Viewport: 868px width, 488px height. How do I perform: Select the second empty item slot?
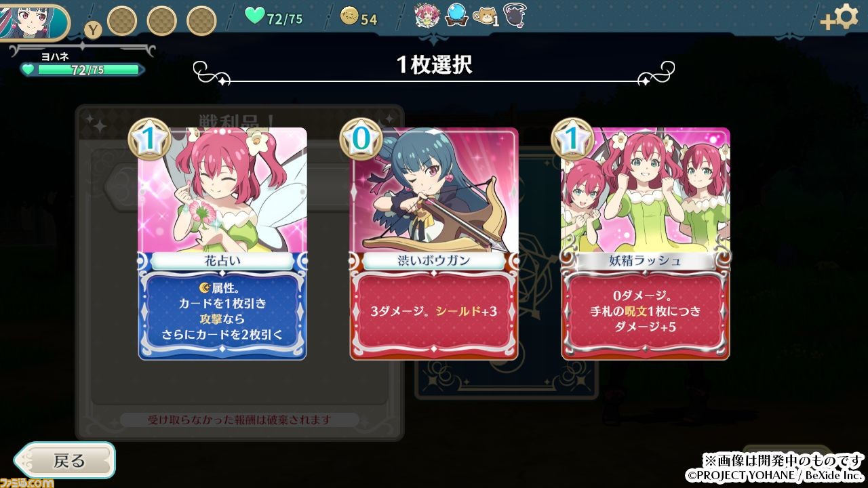tap(161, 21)
